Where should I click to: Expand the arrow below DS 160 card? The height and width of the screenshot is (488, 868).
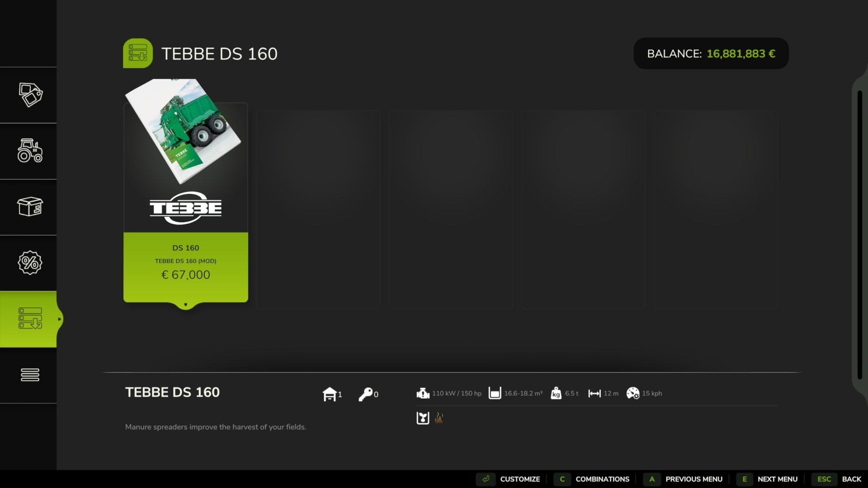186,305
